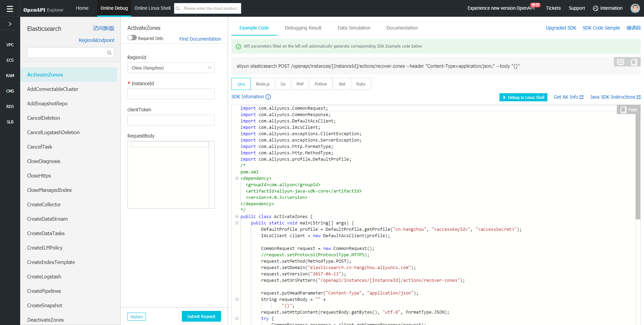Open the VPC product shortcut
Screen dimensions: 644x325
[x=10, y=45]
